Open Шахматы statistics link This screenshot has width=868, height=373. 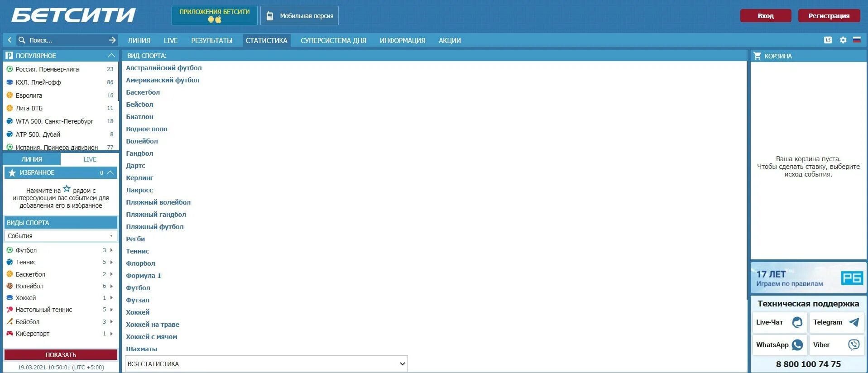coord(141,349)
